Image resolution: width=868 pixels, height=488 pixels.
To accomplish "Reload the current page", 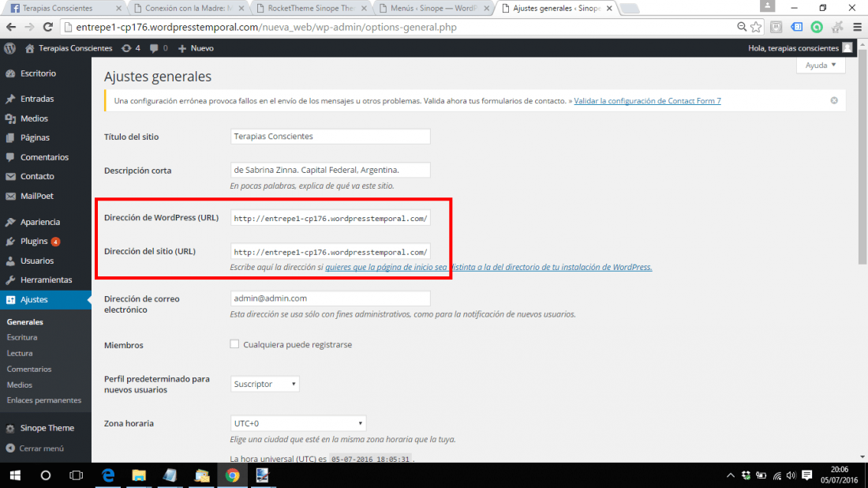I will [48, 27].
